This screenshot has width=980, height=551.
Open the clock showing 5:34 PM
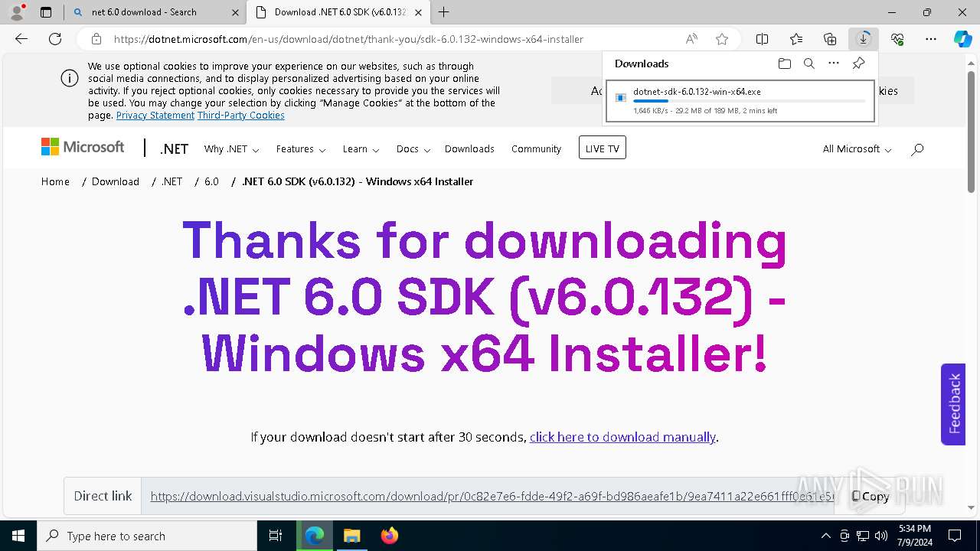[x=916, y=536]
